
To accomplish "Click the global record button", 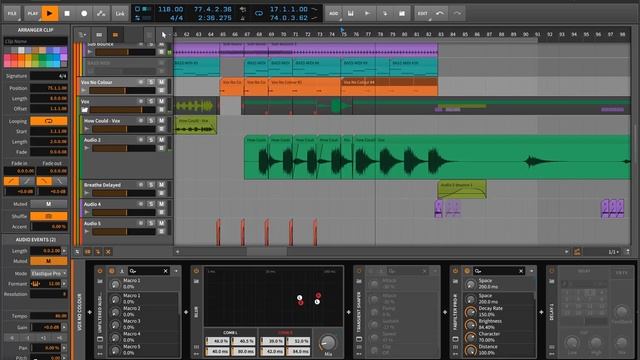I will 84,13.
